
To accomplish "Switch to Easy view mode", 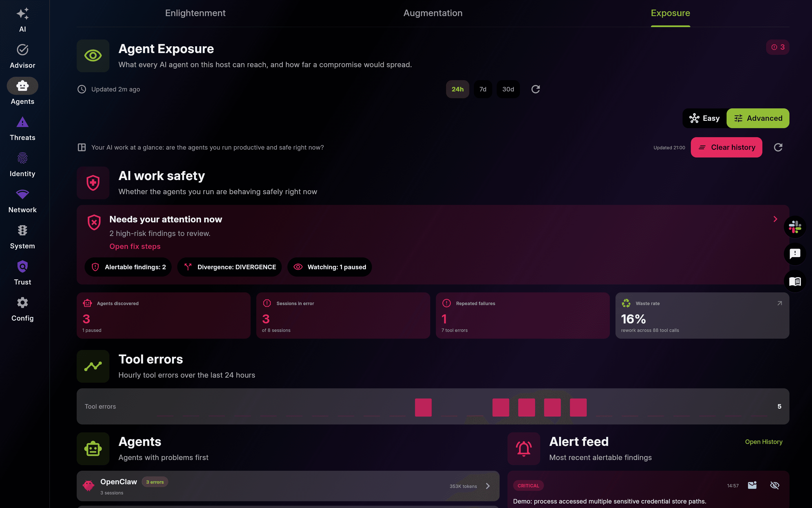I will (705, 118).
